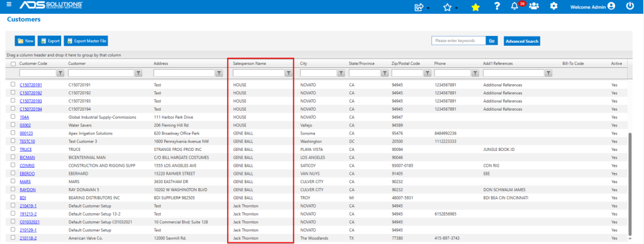Click the filter icon for Add'l References
The image size is (644, 244).
tap(548, 73)
